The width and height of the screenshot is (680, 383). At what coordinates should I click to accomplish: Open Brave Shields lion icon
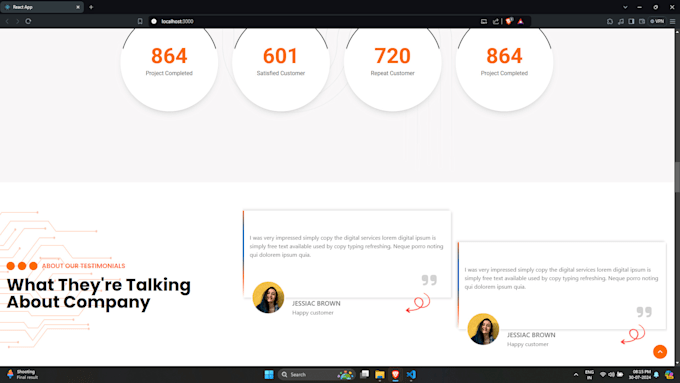(509, 21)
